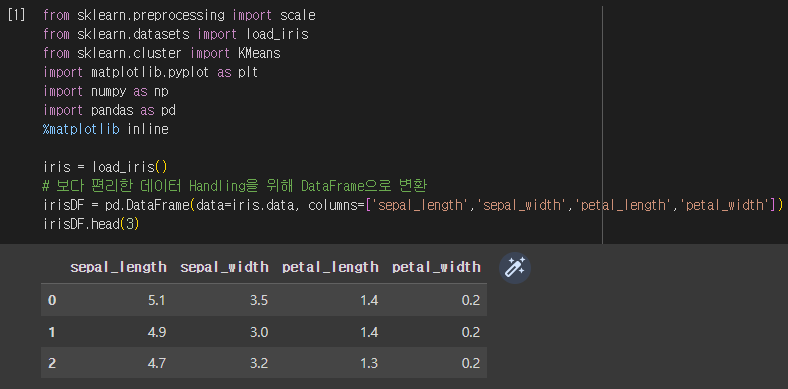Click the value 3.0 in sepal_width
Screen dimensions: 788x389
click(x=259, y=332)
